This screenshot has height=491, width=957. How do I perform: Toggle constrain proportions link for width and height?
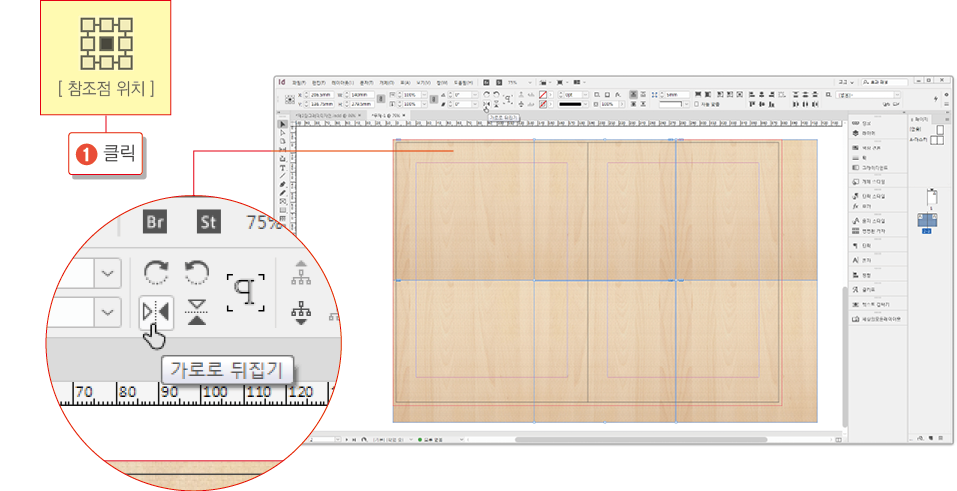(x=381, y=99)
